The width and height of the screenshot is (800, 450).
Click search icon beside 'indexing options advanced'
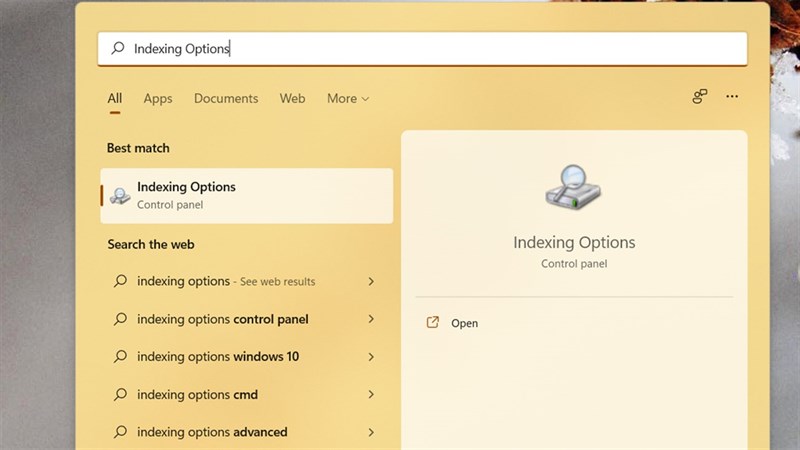click(x=120, y=432)
